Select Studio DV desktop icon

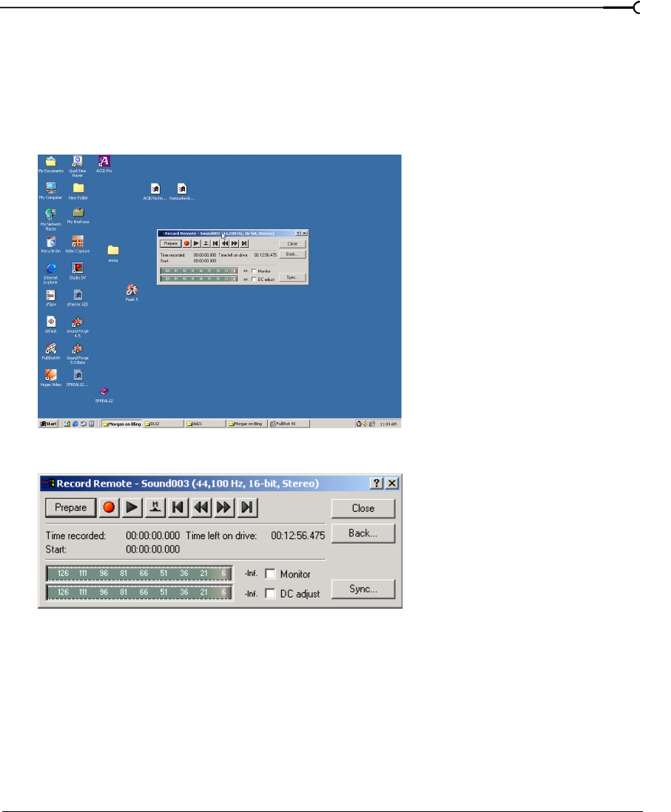tap(78, 271)
